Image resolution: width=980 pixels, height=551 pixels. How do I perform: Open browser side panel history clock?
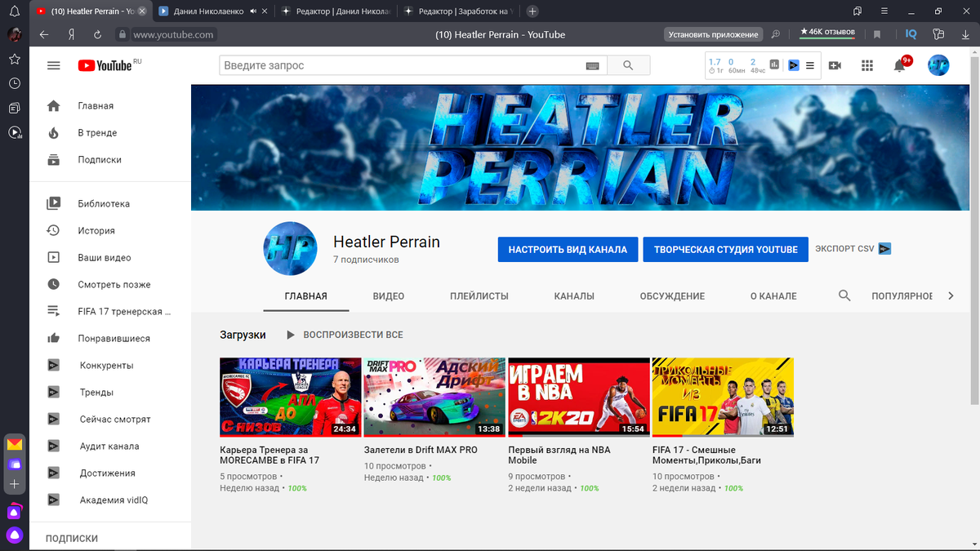tap(15, 83)
